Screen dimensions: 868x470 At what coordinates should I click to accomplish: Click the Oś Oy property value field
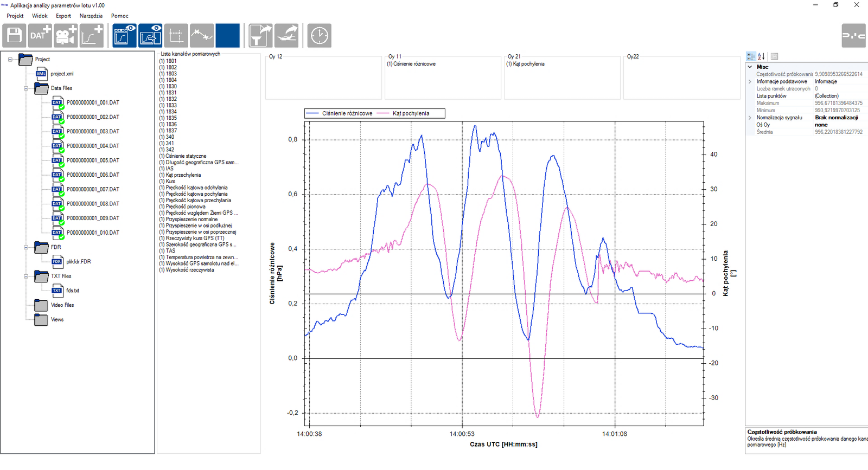(x=838, y=125)
